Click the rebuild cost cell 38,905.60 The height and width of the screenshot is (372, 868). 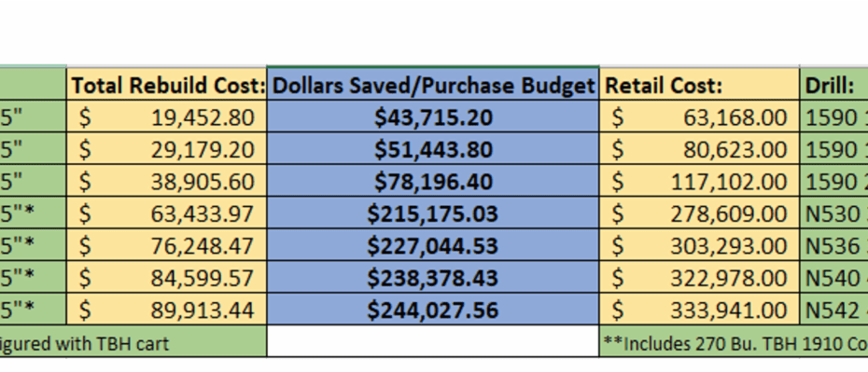pyautogui.click(x=167, y=181)
